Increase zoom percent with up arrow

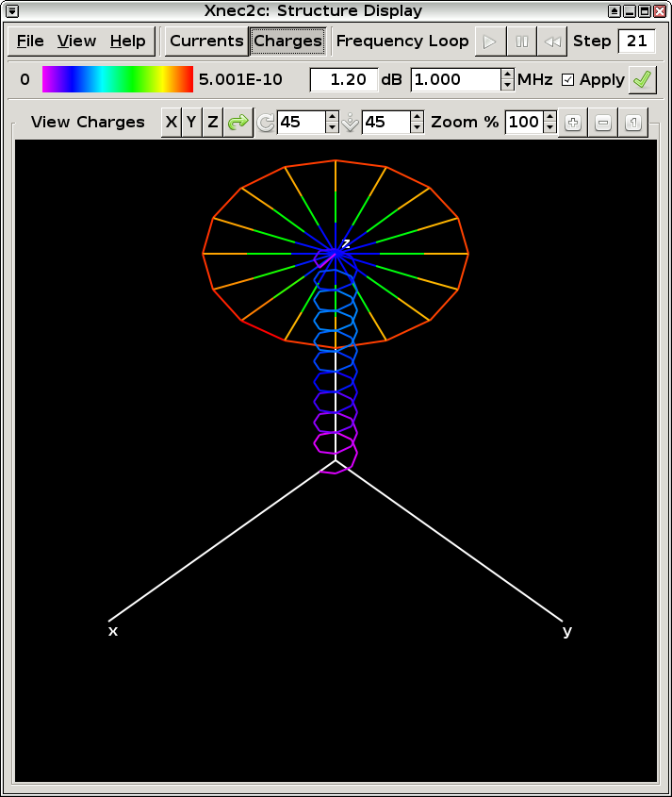point(549,117)
